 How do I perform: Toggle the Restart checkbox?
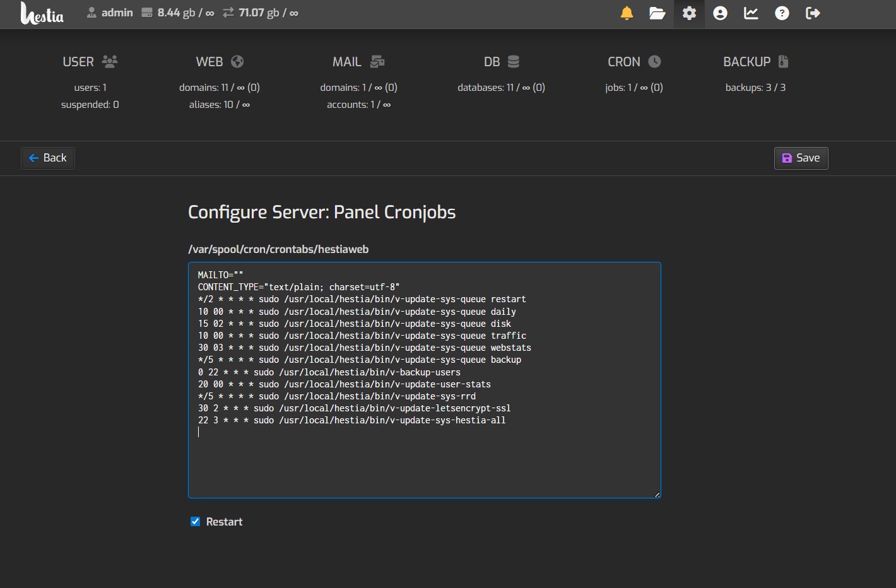coord(196,521)
